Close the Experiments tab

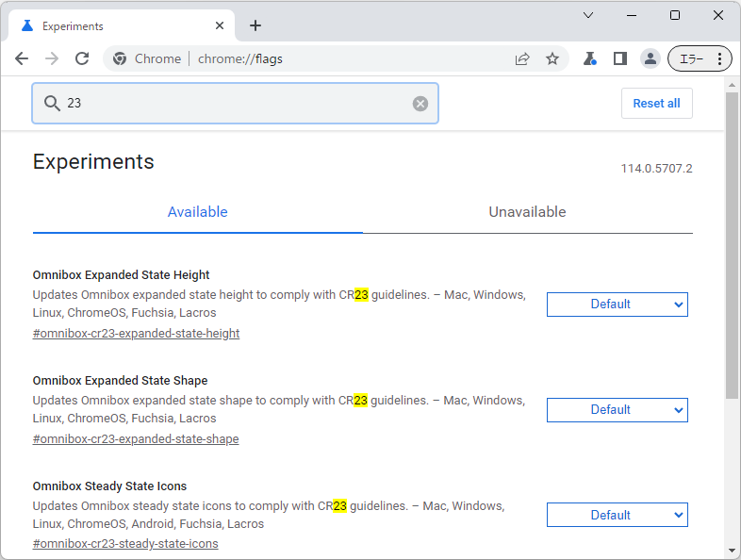(x=220, y=25)
